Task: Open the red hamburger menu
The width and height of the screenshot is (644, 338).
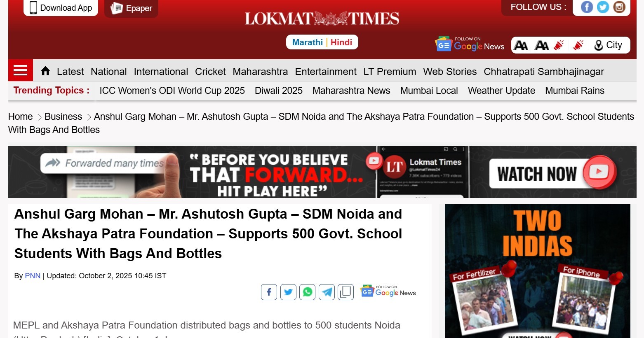Action: 20,70
